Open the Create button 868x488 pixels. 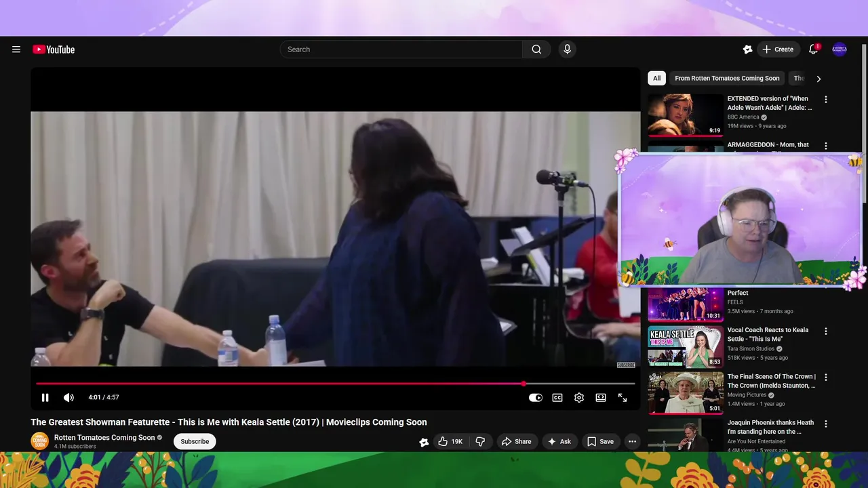[777, 49]
